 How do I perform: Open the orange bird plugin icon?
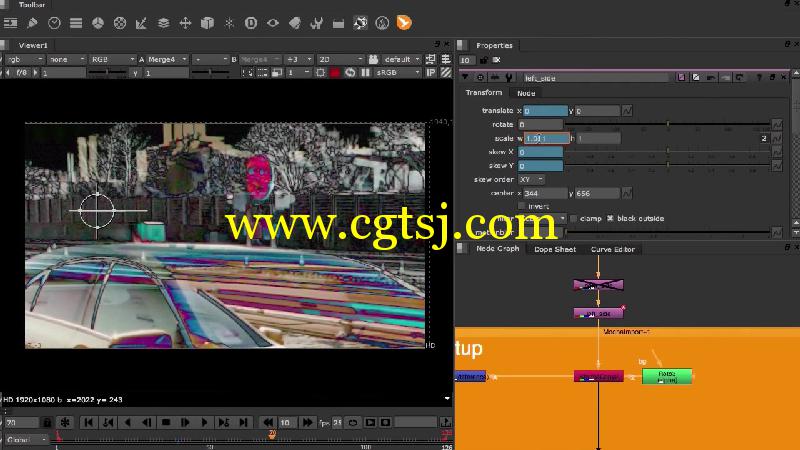(404, 23)
